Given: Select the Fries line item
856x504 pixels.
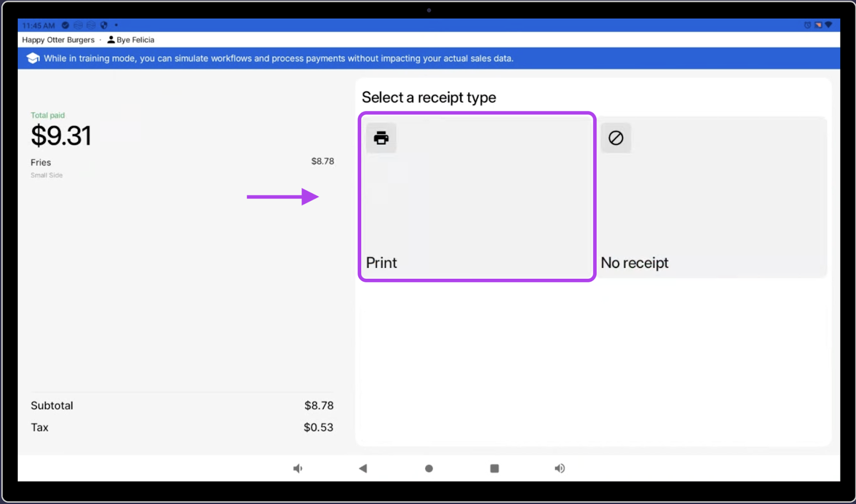Looking at the screenshot, I should (x=41, y=162).
